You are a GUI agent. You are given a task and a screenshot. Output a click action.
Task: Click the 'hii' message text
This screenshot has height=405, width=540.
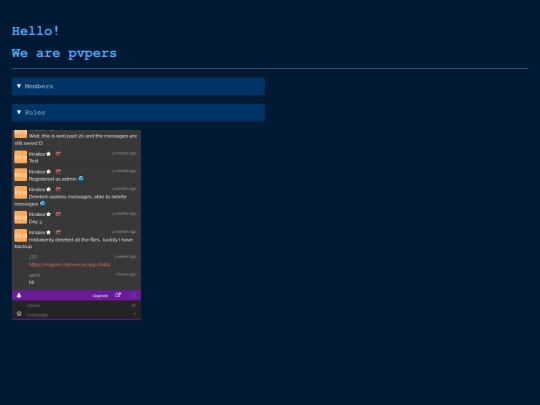[x=31, y=282]
